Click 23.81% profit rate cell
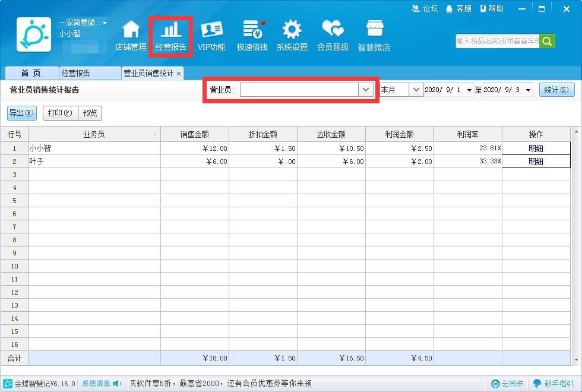 click(468, 148)
